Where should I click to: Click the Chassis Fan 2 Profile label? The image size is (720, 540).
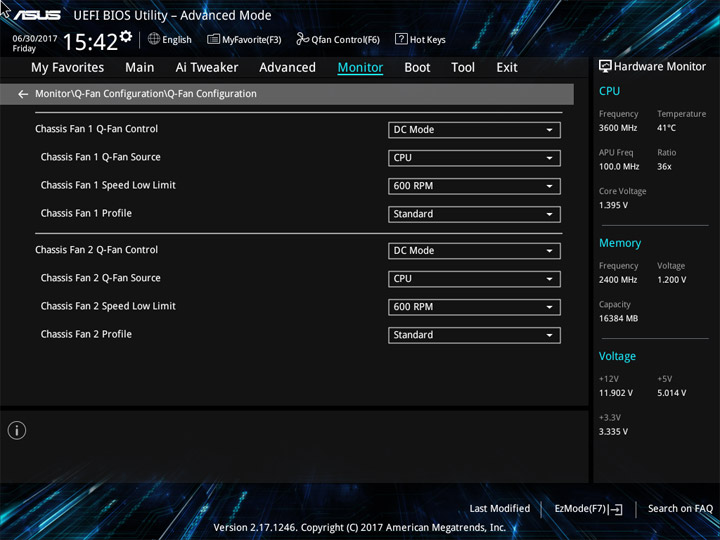[86, 334]
